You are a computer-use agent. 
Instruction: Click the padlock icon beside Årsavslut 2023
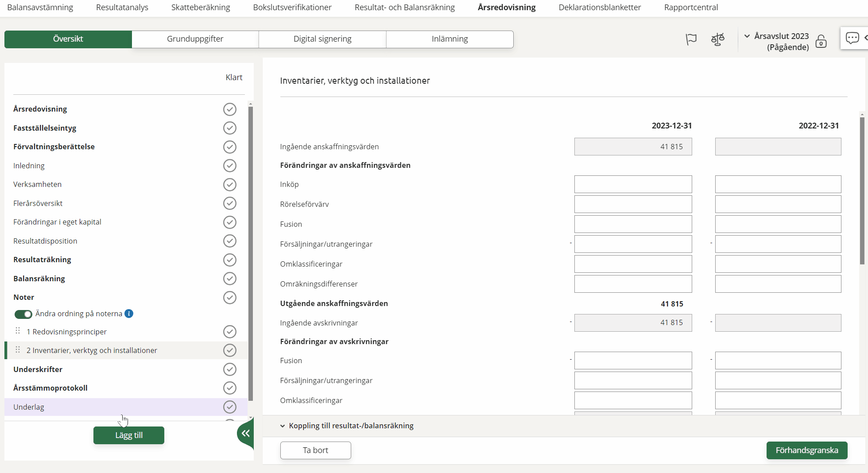821,42
